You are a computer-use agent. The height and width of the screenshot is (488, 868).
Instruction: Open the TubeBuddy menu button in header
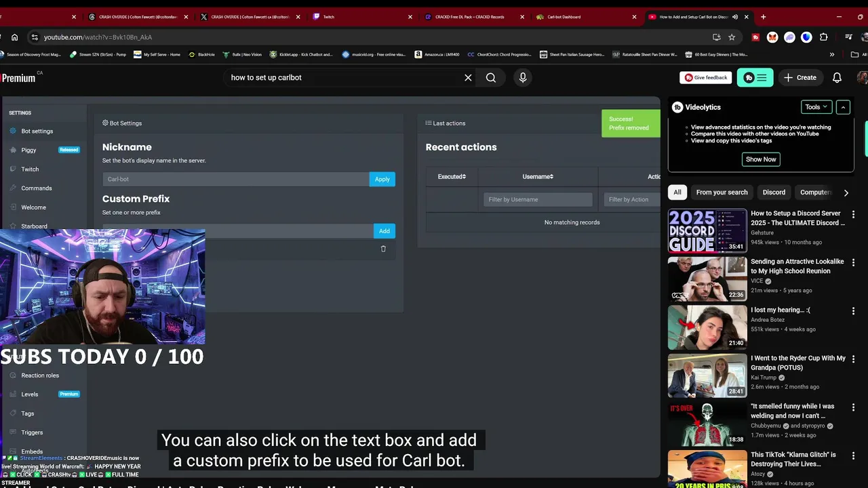[755, 77]
